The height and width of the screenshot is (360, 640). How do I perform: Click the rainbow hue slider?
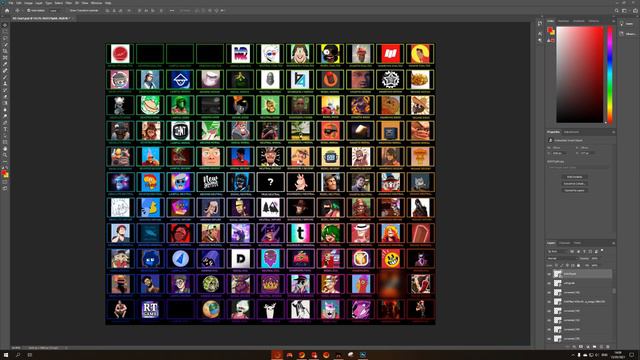pyautogui.click(x=610, y=74)
